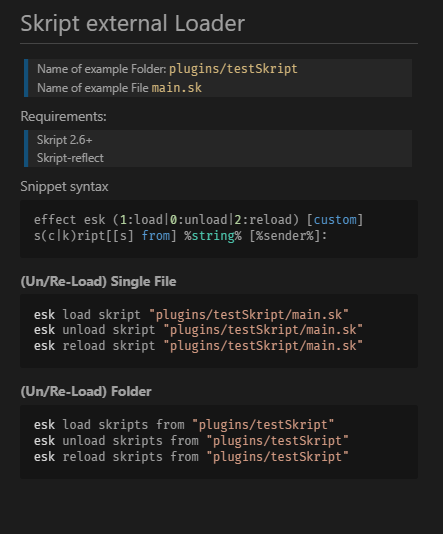443x534 pixels.
Task: Click the 'plugins/testSkript' inline code text
Action: (233, 69)
